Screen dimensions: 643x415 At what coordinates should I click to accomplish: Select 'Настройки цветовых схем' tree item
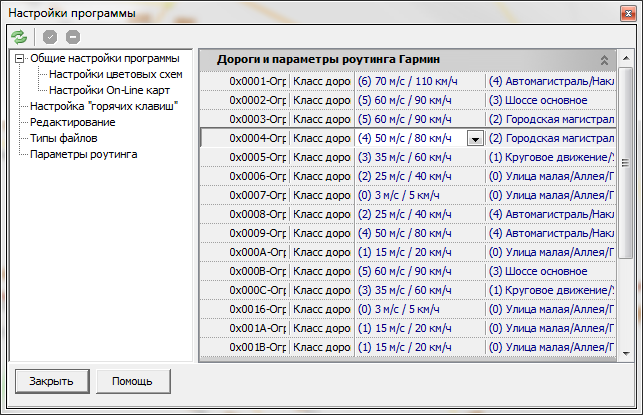click(116, 74)
